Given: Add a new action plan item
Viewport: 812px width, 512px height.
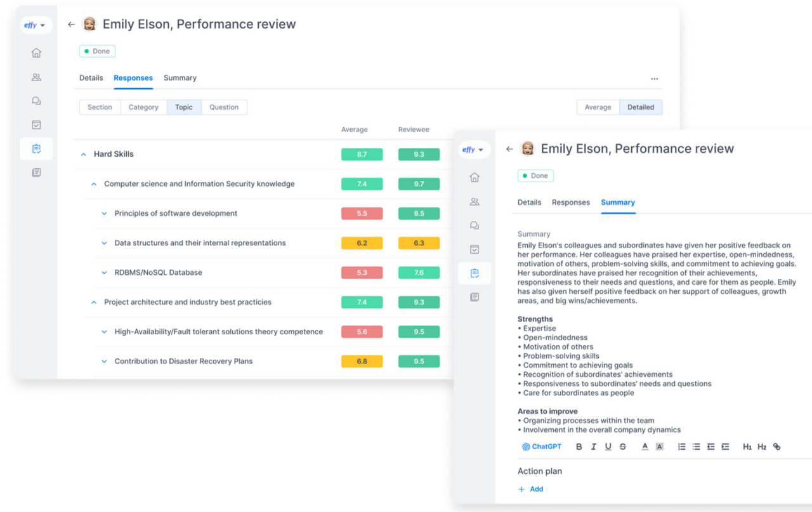Looking at the screenshot, I should coord(531,489).
